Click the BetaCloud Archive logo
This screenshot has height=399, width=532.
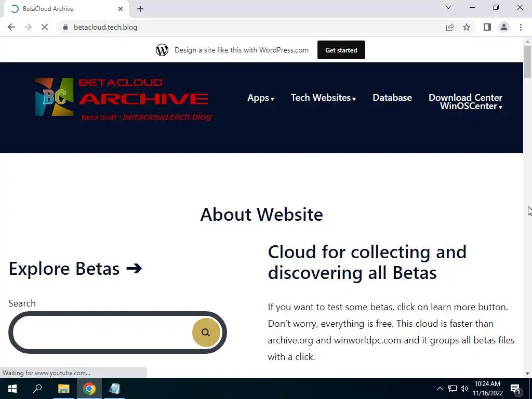pos(124,99)
